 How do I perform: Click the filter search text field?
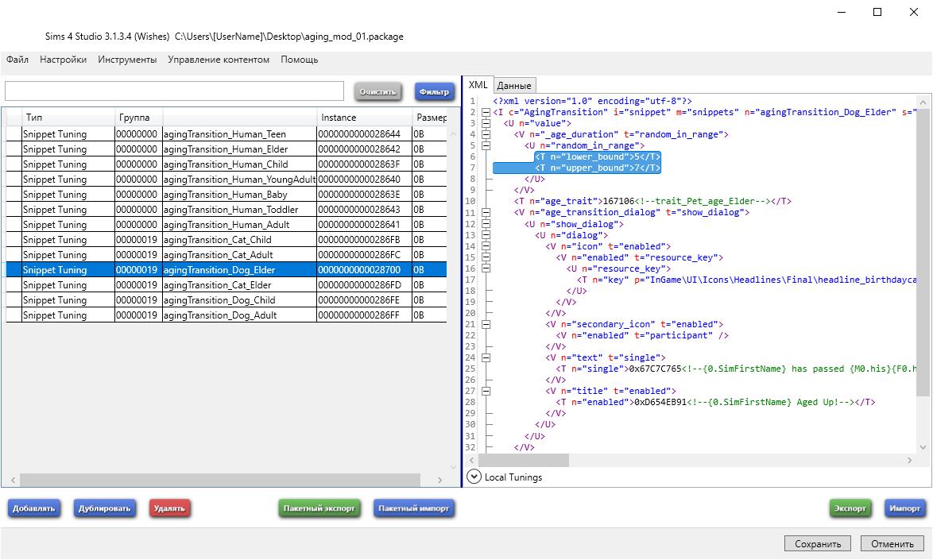click(175, 91)
